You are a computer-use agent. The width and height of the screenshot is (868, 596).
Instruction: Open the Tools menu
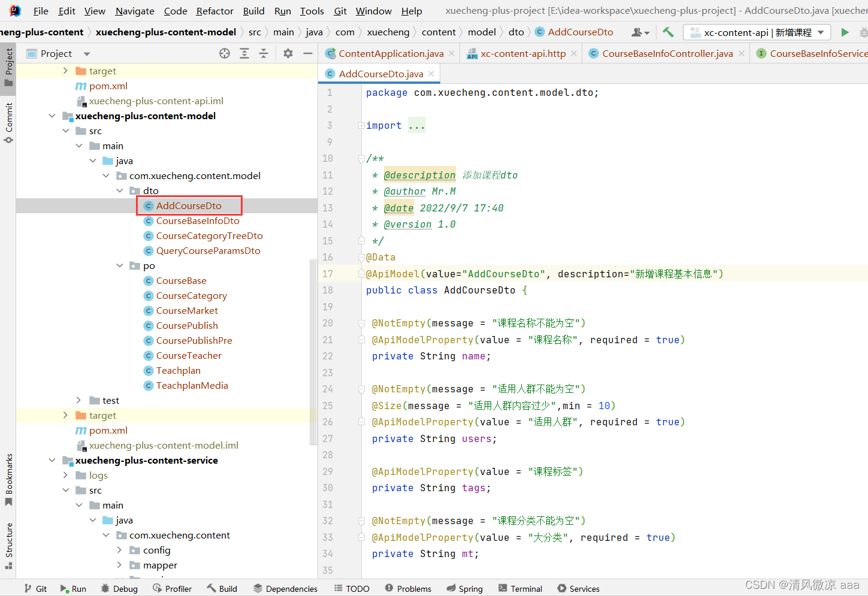[311, 11]
